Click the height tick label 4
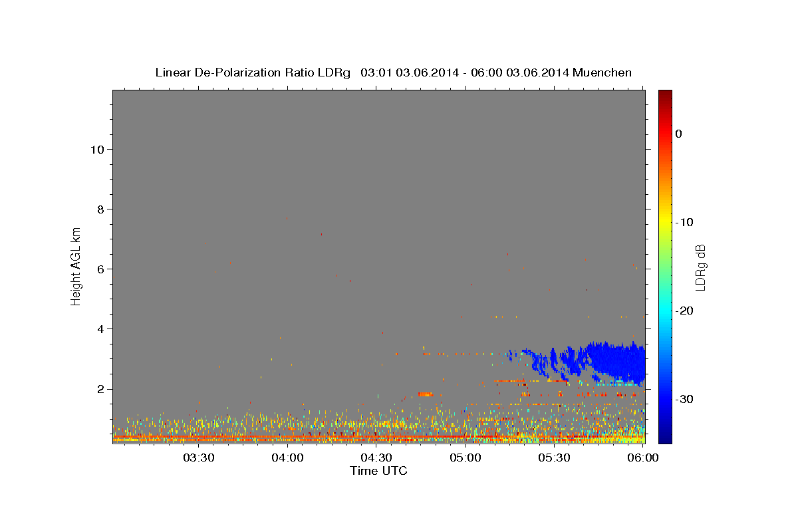 point(100,329)
